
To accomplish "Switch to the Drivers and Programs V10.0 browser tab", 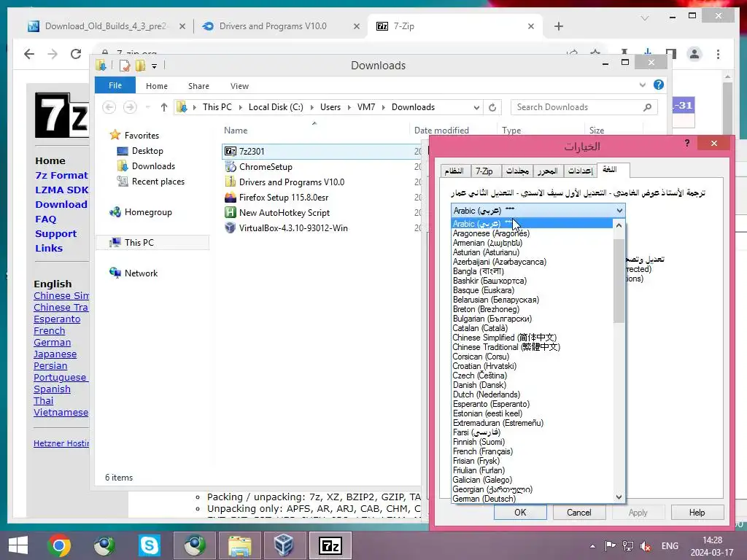I will [273, 26].
